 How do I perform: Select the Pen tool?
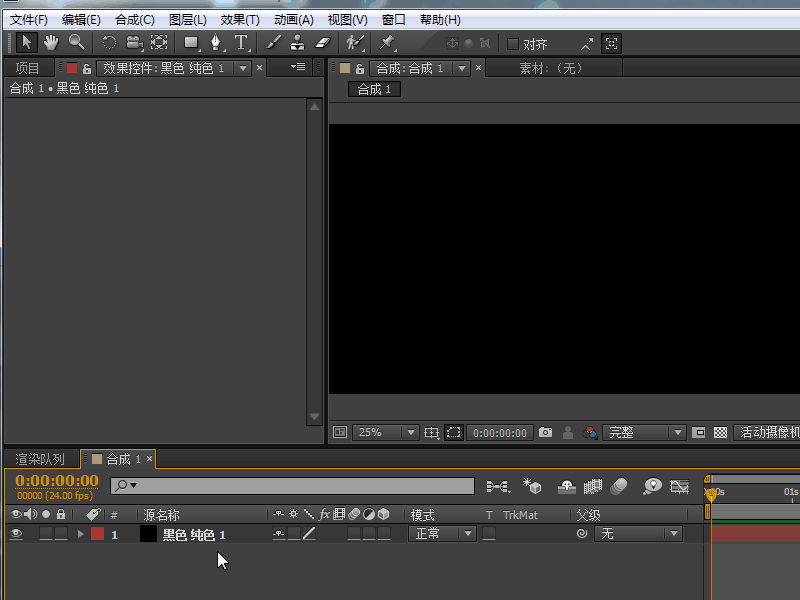pos(216,42)
